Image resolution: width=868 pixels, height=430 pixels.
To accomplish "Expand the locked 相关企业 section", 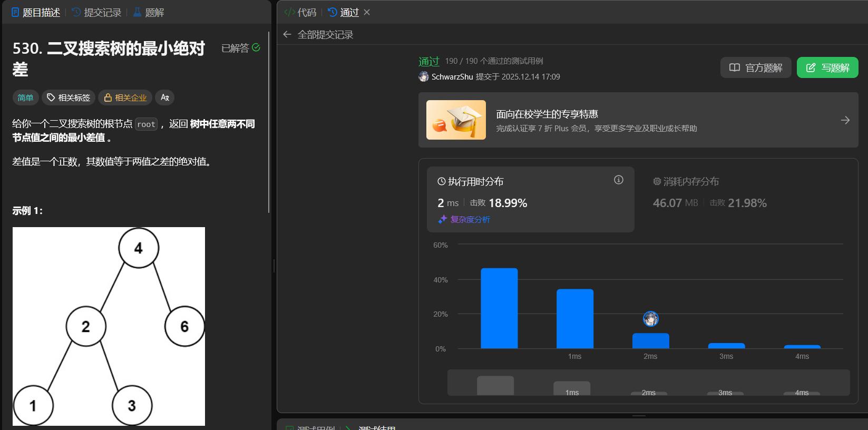I will (x=125, y=97).
